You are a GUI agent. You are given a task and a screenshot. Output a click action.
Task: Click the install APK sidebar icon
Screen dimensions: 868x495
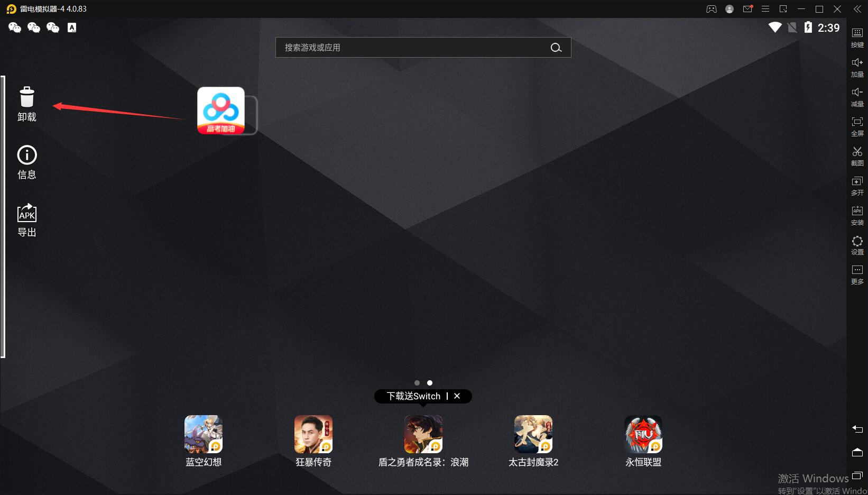tap(857, 211)
